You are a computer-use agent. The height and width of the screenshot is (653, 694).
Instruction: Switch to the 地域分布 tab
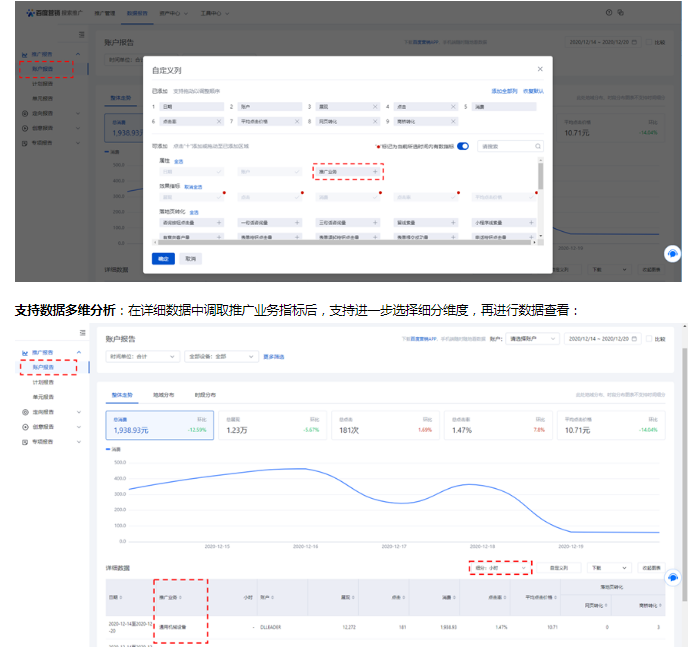163,394
